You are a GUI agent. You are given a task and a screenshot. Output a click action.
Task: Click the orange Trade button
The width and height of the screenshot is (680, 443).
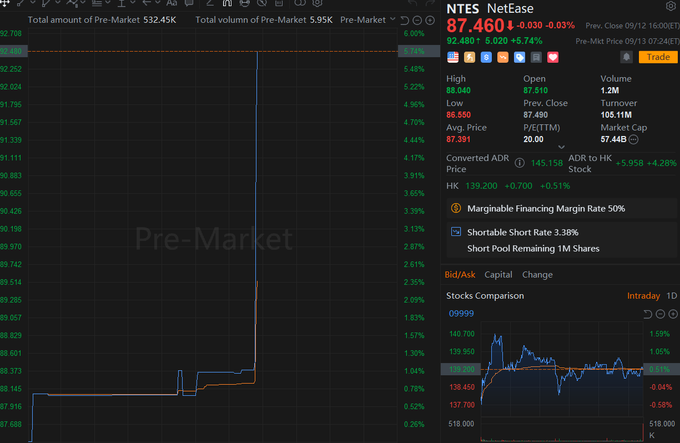(x=658, y=57)
